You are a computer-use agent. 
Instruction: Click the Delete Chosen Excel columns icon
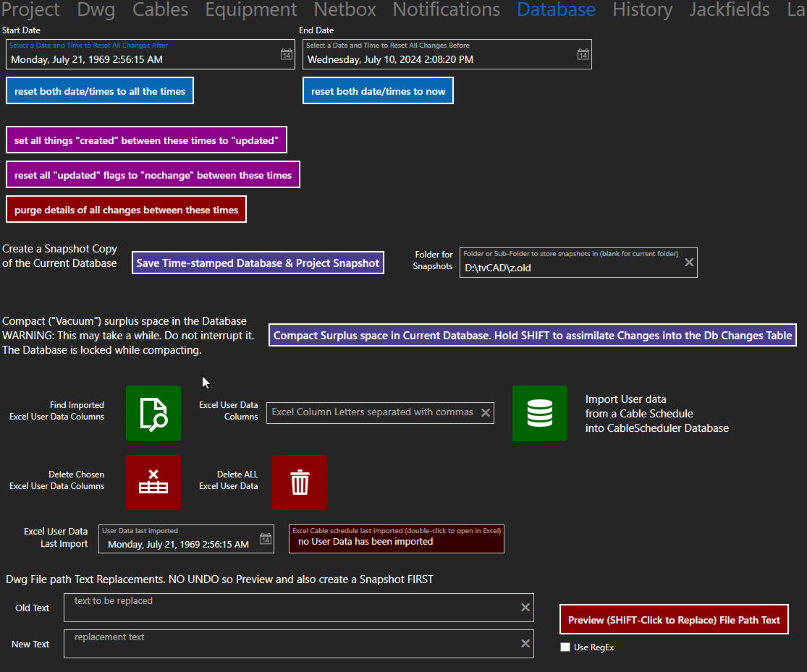[x=153, y=482]
